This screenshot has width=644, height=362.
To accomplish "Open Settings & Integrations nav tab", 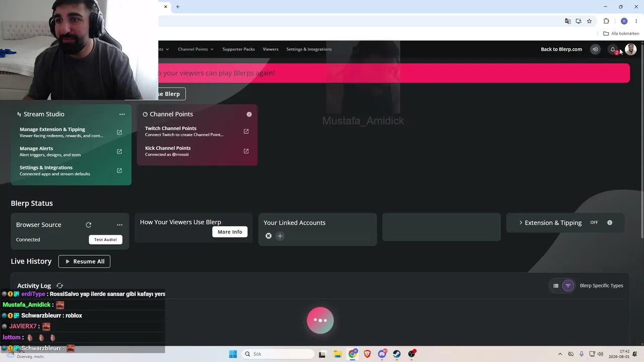I will point(309,49).
